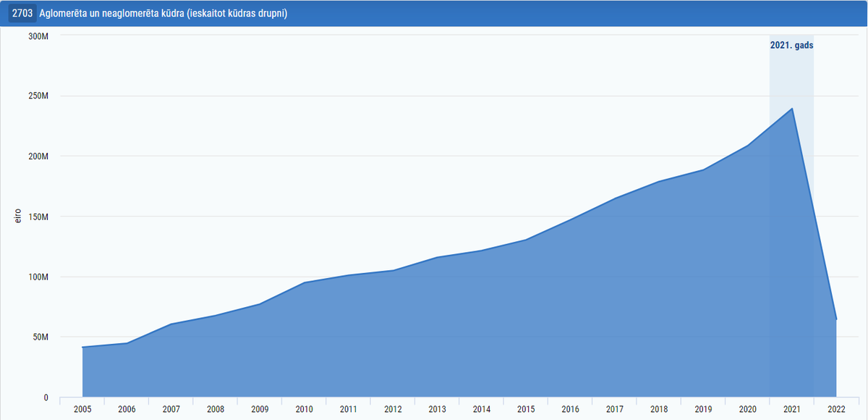Screen dimensions: 868x420
Task: Click the 2020 year label on x-axis
Action: click(x=748, y=410)
